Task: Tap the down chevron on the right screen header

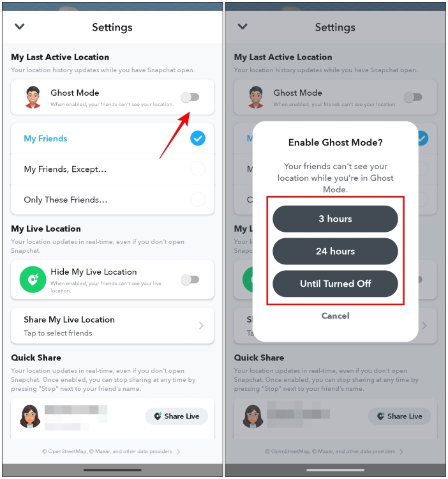Action: pyautogui.click(x=243, y=27)
